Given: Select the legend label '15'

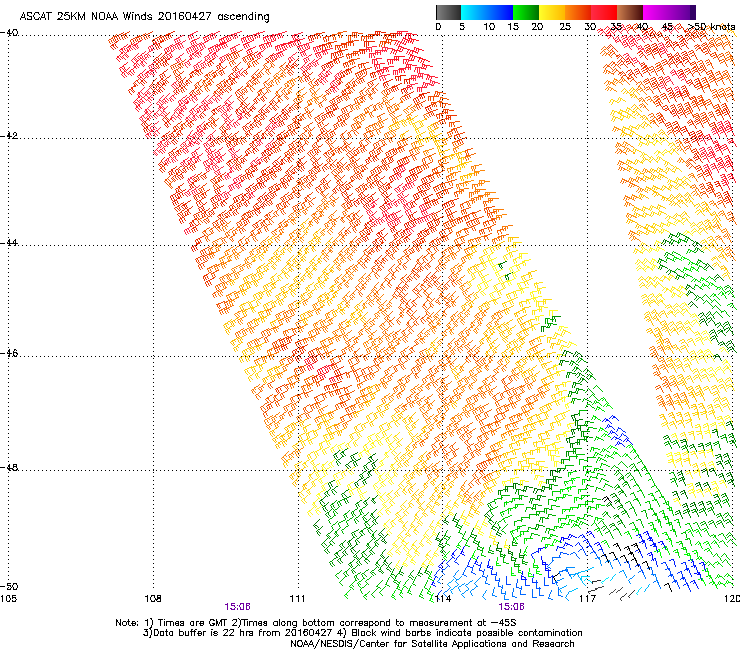Looking at the screenshot, I should pos(513,27).
